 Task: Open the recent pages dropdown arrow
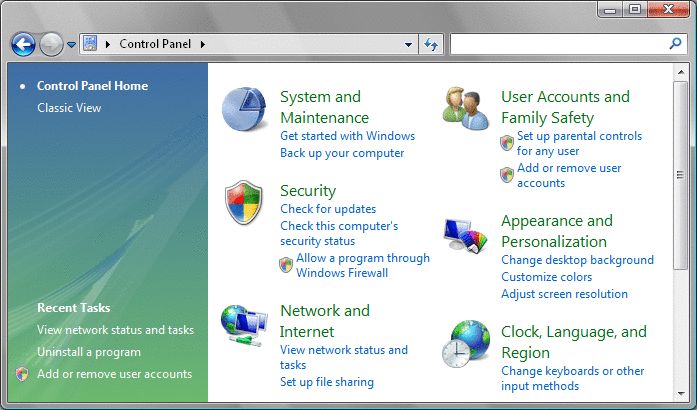[71, 44]
